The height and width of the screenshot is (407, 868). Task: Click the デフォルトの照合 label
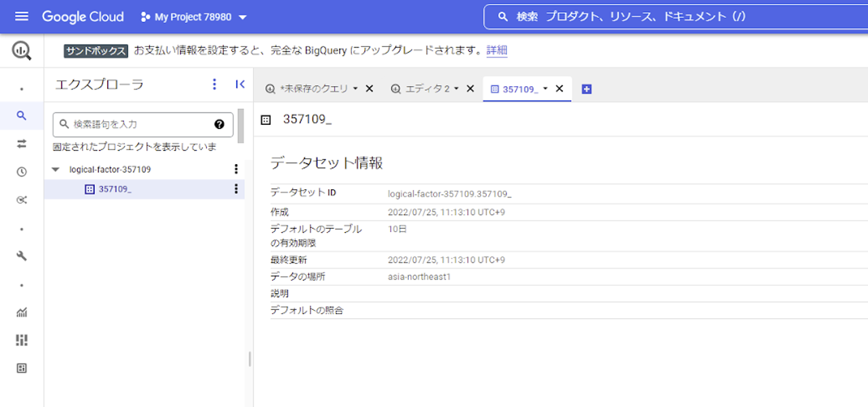pyautogui.click(x=307, y=311)
